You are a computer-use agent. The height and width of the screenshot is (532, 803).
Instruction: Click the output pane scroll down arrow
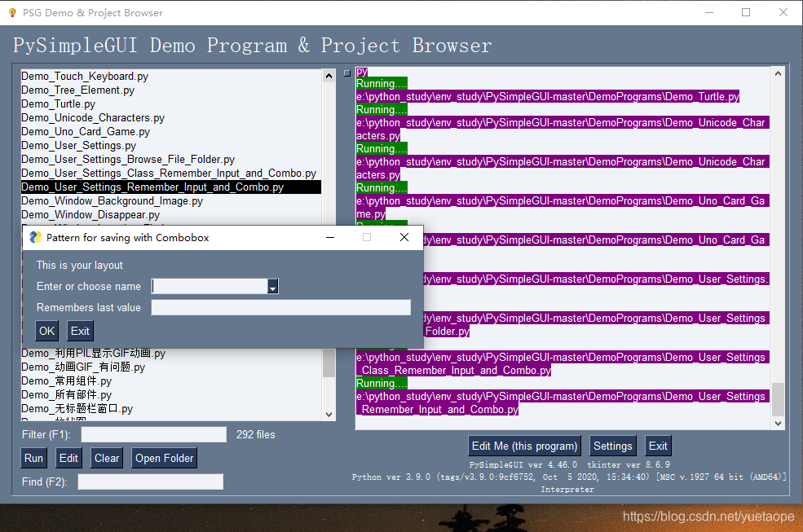[x=778, y=423]
